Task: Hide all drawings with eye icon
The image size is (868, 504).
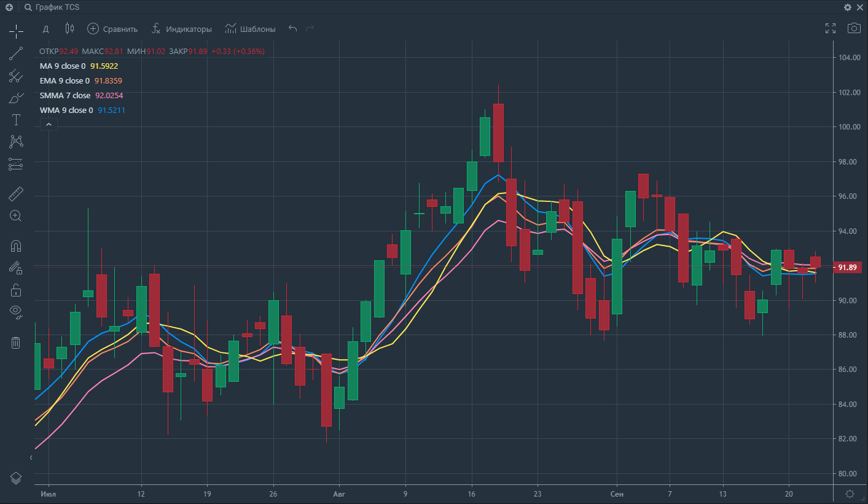Action: click(16, 311)
